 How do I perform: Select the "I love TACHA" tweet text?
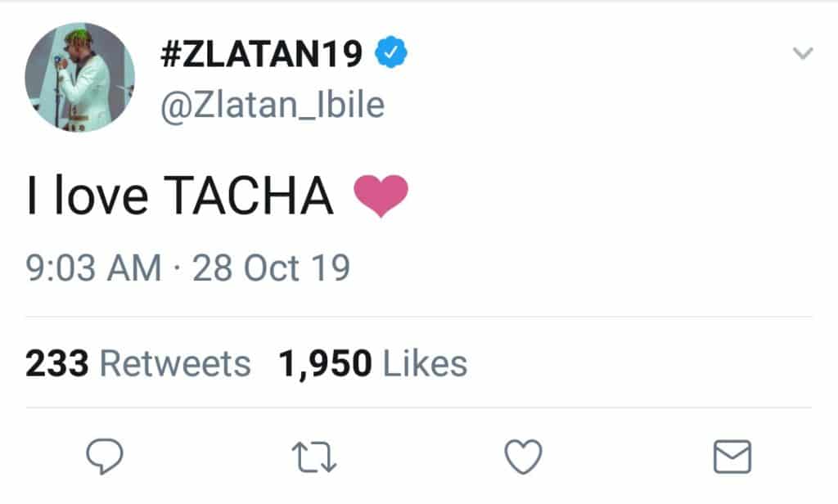180,199
